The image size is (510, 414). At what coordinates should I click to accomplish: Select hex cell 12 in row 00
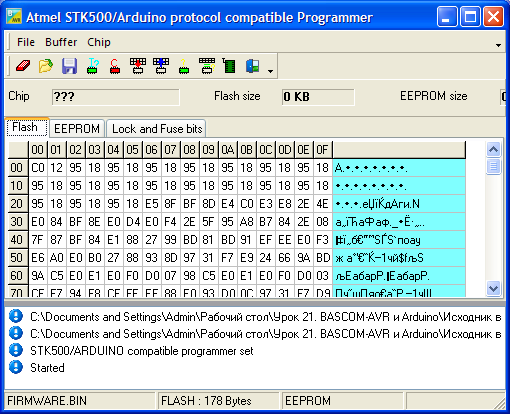(x=57, y=168)
